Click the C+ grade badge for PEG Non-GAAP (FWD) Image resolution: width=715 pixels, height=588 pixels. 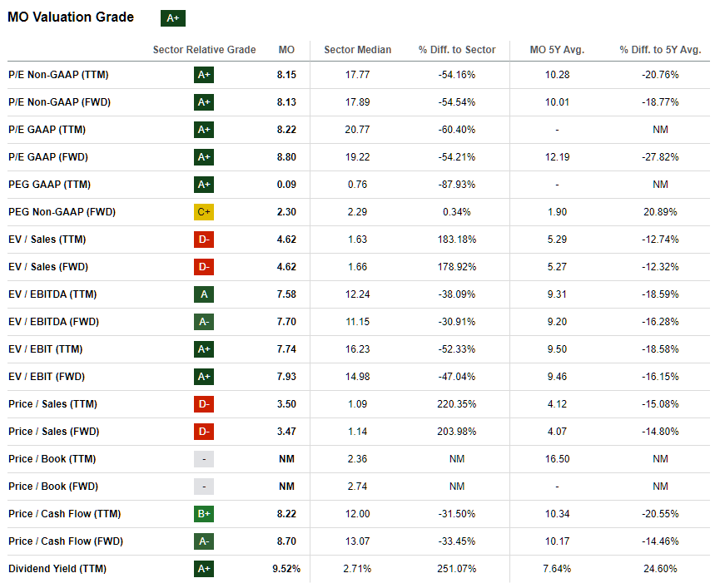[204, 212]
